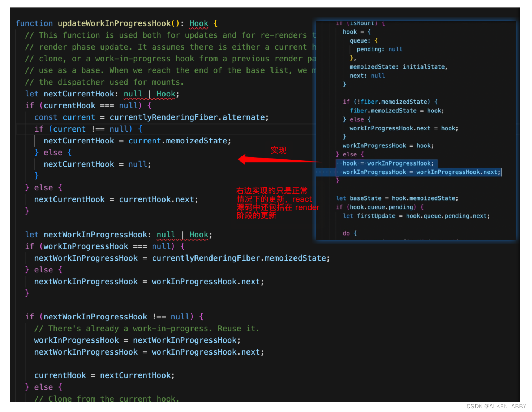
Task: Click the line 'const current = currentlyRenderingFiber.alternate;'
Action: pos(151,117)
